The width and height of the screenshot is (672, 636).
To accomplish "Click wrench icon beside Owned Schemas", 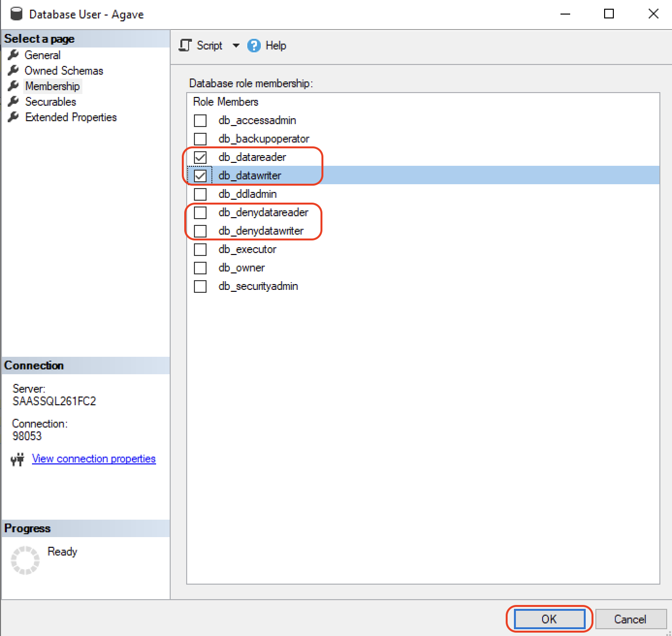I will tap(14, 70).
